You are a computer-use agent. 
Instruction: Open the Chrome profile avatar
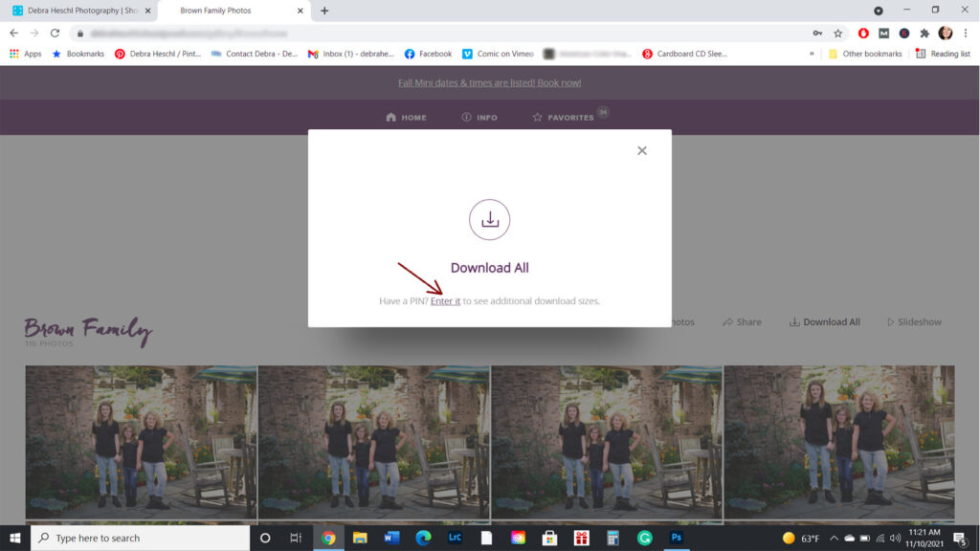945,33
